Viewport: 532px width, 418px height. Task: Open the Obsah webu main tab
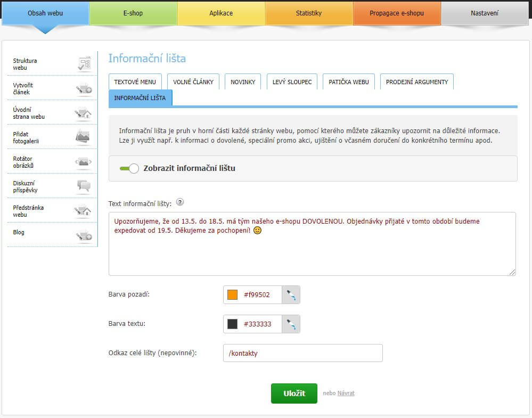pos(45,13)
